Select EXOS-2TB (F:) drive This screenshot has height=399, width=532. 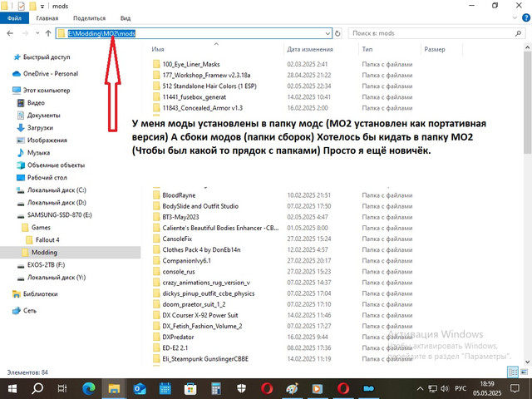coord(41,265)
